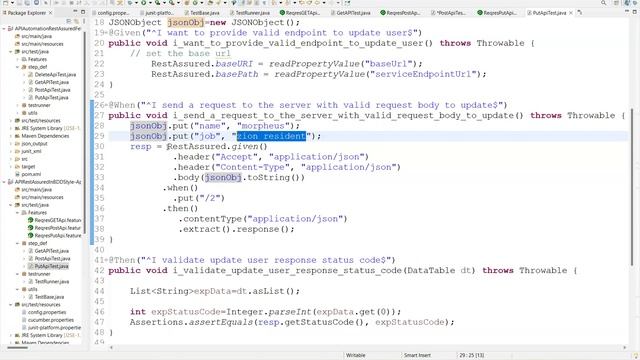Screen dimensions: 640x360
Task: Select ReqresGETApi.feature file in tree
Action: pyautogui.click(x=58, y=220)
